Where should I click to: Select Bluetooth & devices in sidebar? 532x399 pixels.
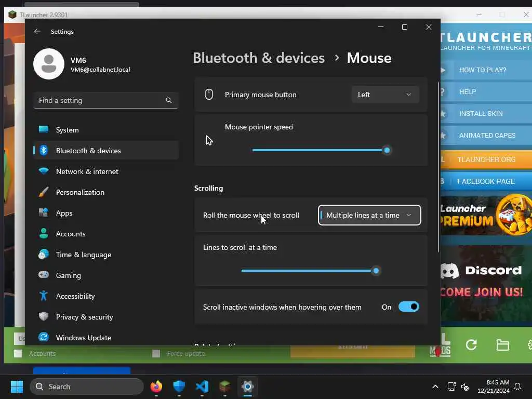pyautogui.click(x=106, y=151)
